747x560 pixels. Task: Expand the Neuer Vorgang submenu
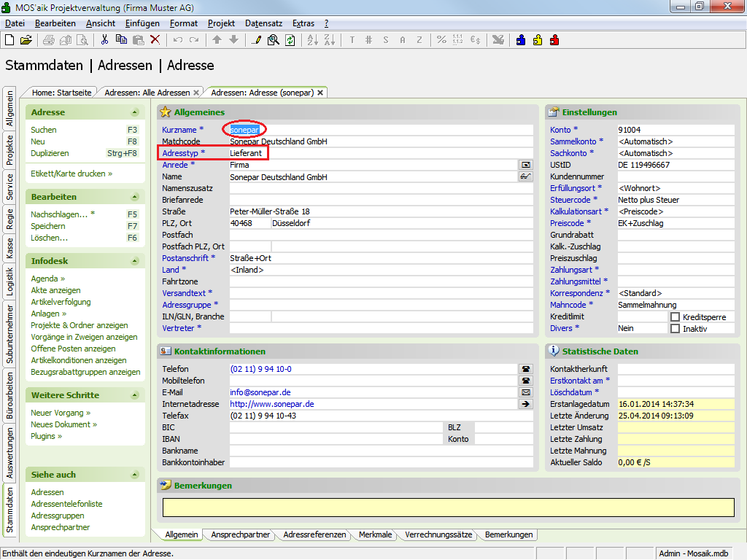[61, 413]
